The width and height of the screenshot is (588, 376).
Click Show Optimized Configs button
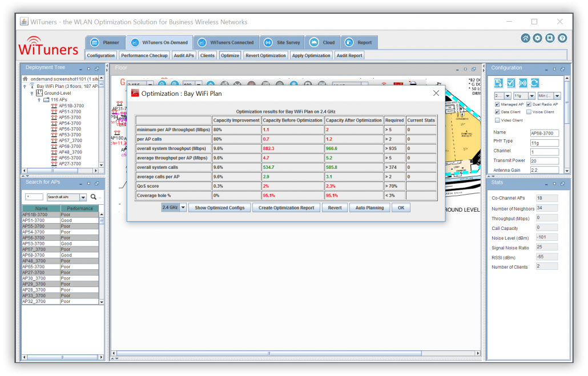(219, 208)
